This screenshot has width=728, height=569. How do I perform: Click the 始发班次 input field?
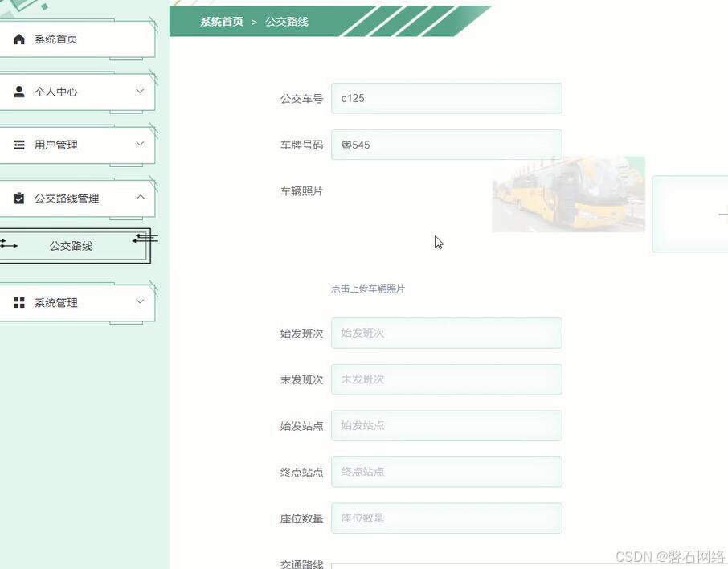pyautogui.click(x=446, y=333)
